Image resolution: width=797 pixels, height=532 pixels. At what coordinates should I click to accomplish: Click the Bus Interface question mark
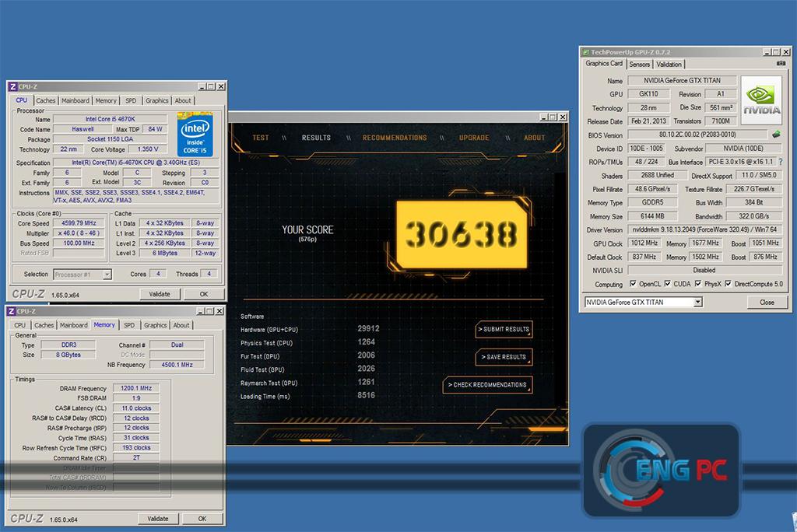click(x=780, y=162)
